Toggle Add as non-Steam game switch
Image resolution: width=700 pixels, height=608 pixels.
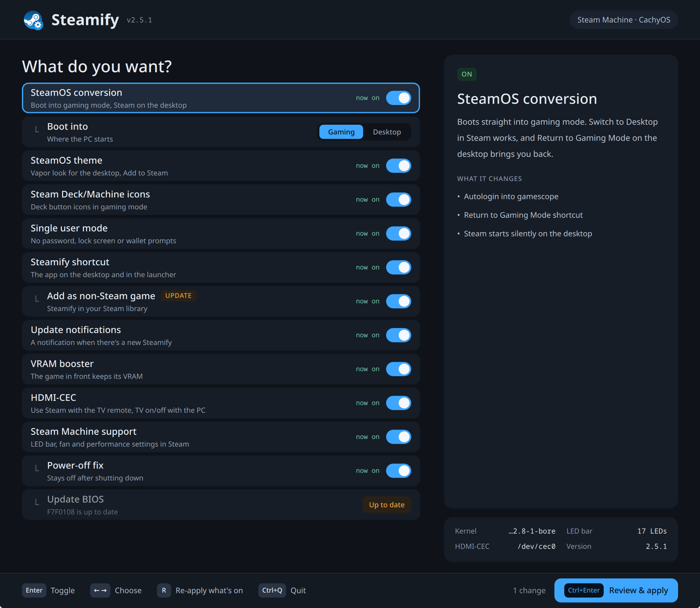(x=399, y=301)
